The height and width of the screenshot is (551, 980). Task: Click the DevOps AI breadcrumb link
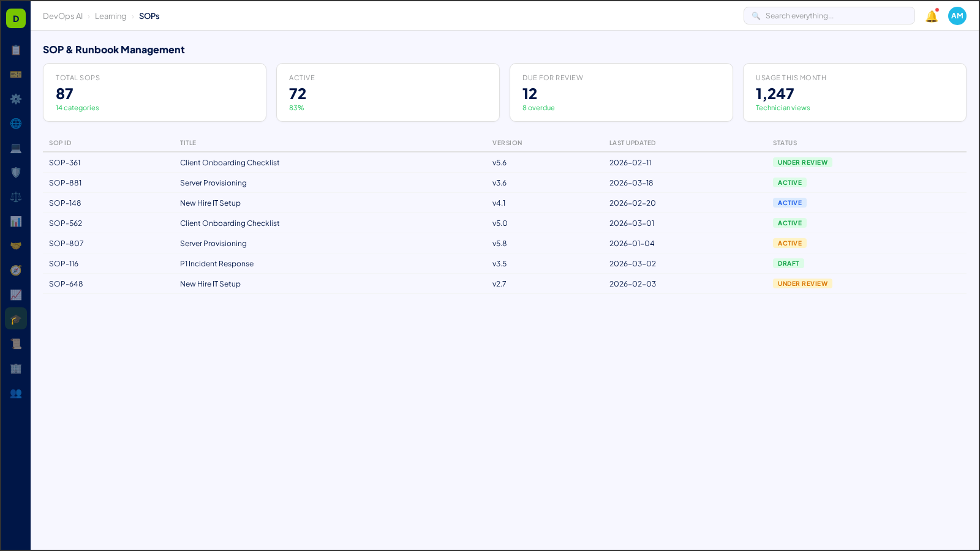pos(62,16)
